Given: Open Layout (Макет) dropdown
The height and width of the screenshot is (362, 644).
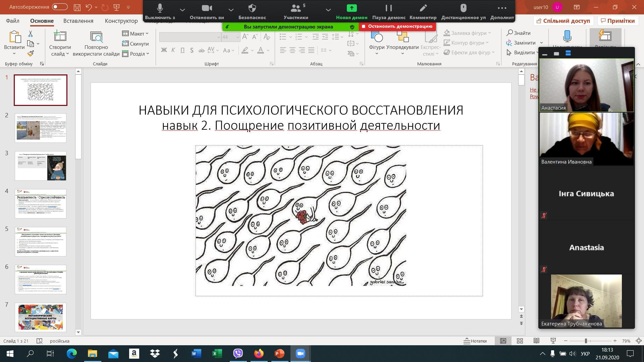Looking at the screenshot, I should pyautogui.click(x=136, y=34).
